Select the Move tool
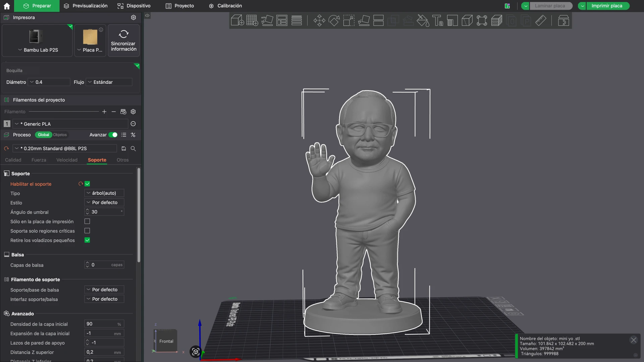644x362 pixels. pos(319,20)
